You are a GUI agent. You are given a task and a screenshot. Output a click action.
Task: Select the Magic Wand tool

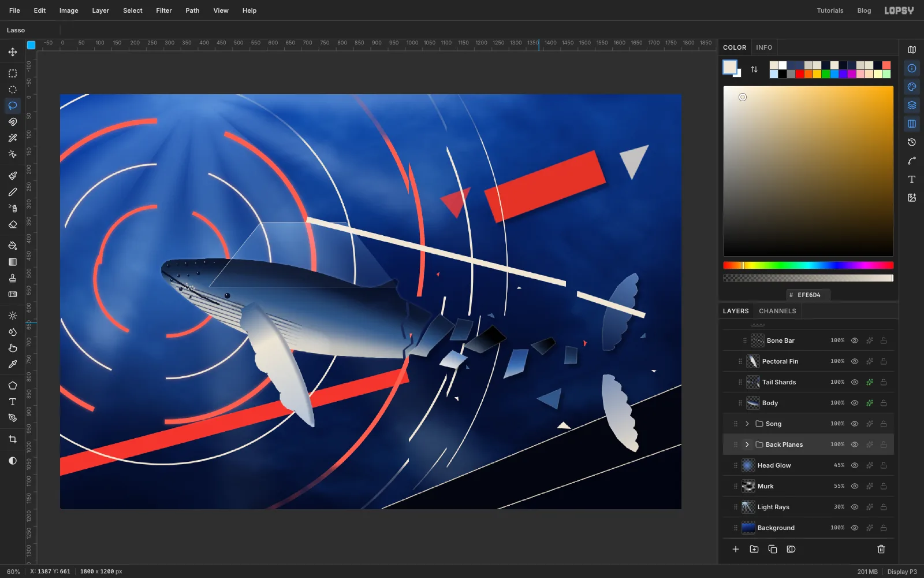point(13,138)
